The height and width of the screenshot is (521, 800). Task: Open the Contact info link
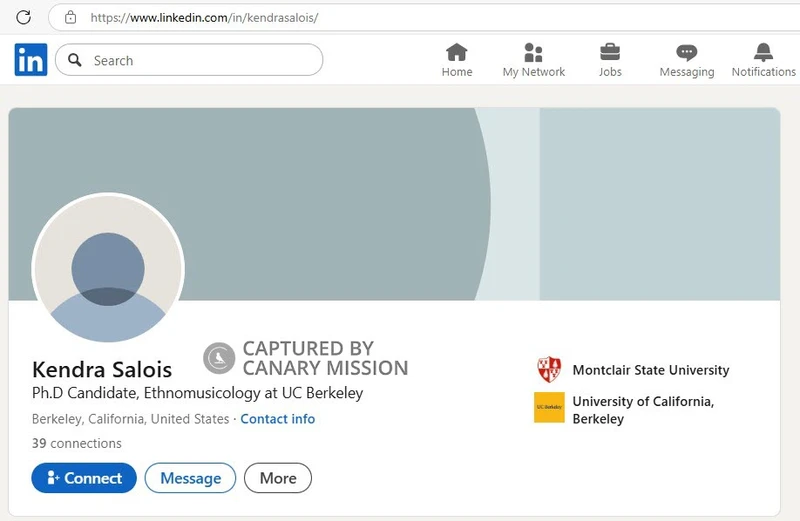tap(278, 419)
